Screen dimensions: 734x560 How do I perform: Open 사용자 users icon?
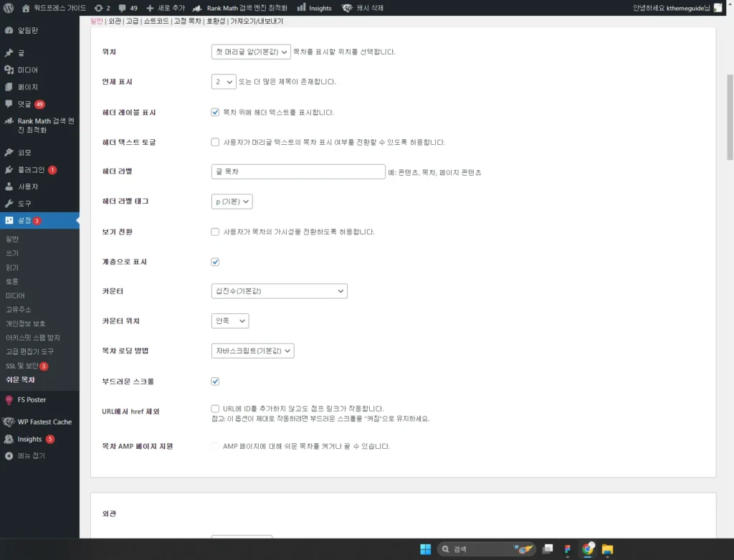9,186
